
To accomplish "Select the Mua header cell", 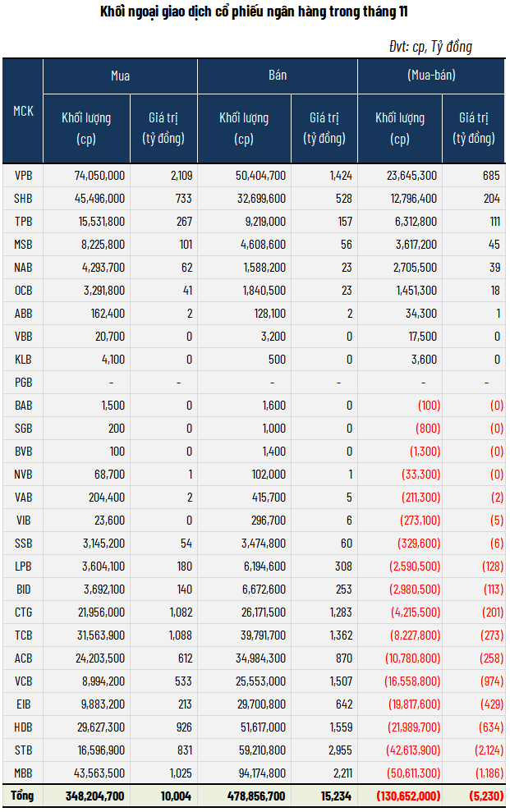I will (120, 76).
